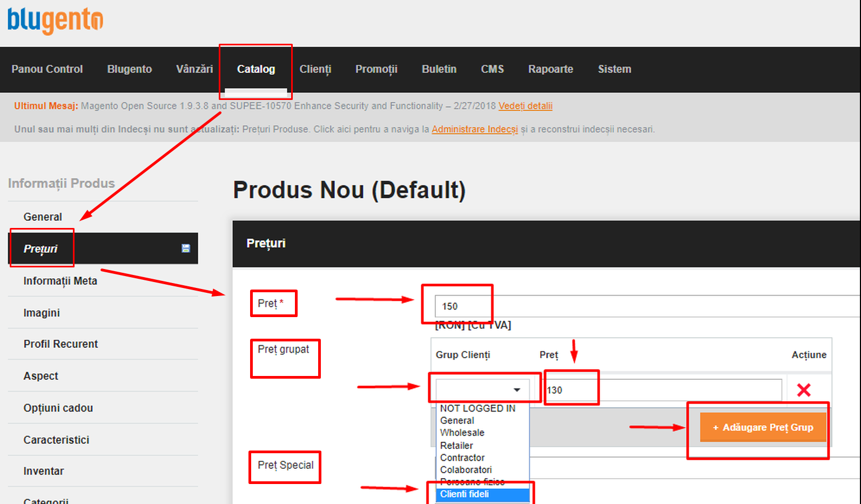Focus group price field showing 130
Image resolution: width=861 pixels, height=504 pixels.
click(663, 390)
